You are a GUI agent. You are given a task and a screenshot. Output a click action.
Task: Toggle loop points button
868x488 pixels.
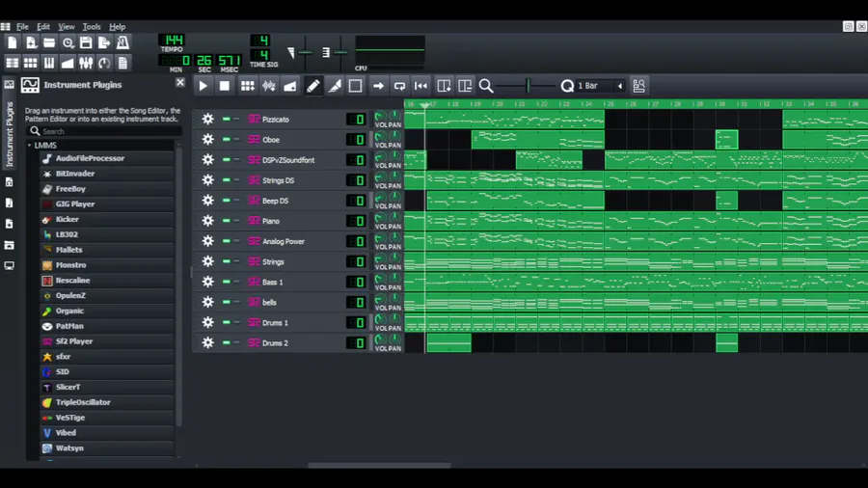[x=399, y=86]
